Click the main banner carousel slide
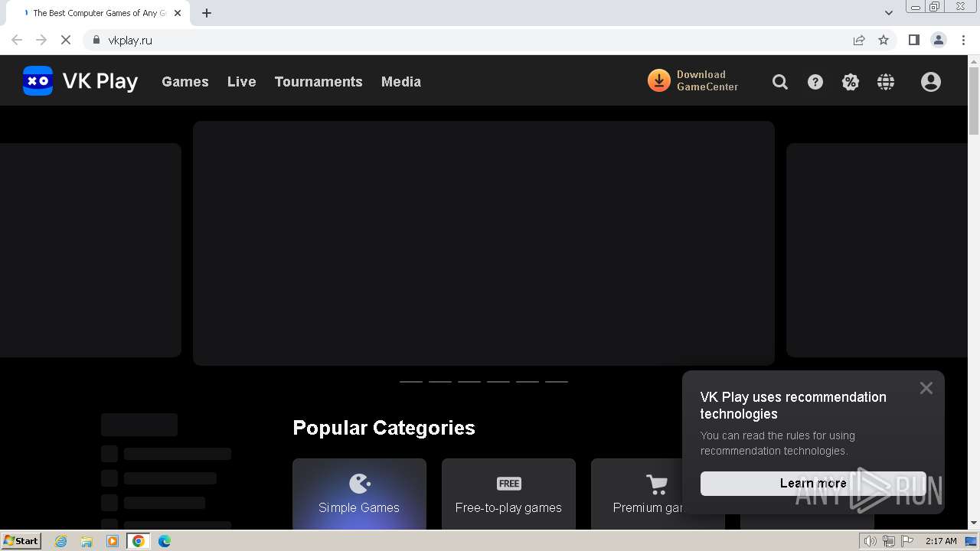 [x=484, y=243]
